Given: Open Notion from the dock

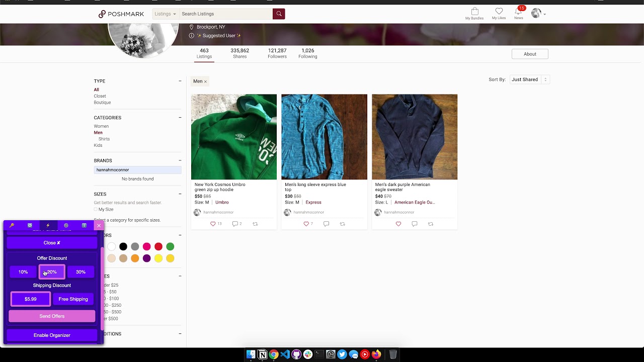Looking at the screenshot, I should 262,354.
